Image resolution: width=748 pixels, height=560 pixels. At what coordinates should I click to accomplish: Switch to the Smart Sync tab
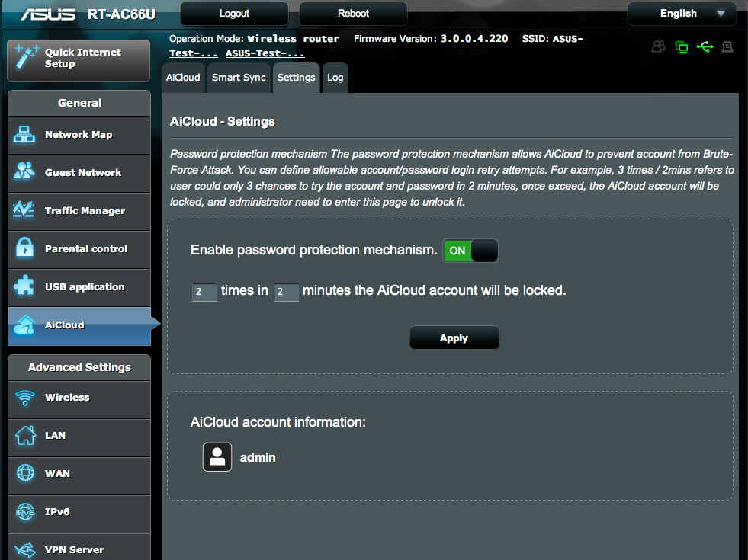(239, 77)
